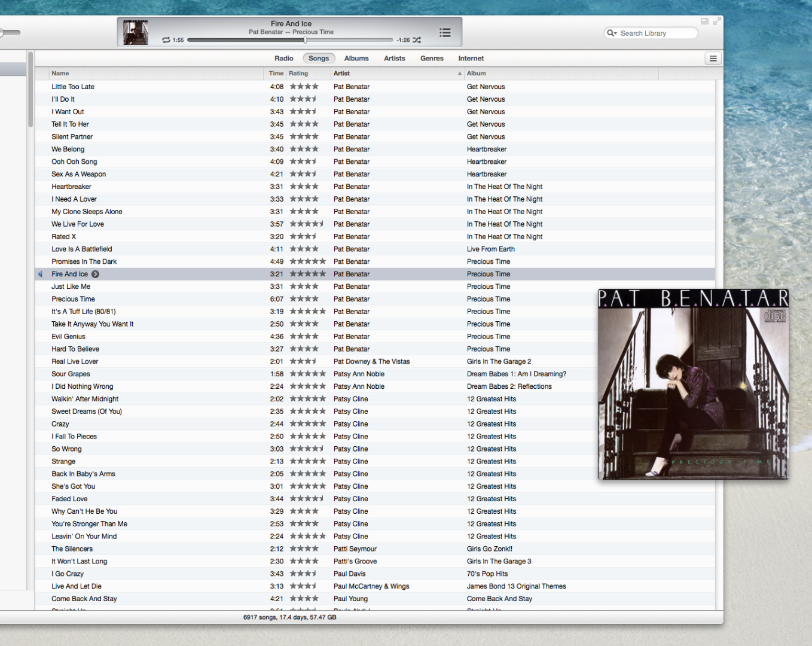Select the song "Just Like Me"

pyautogui.click(x=71, y=287)
